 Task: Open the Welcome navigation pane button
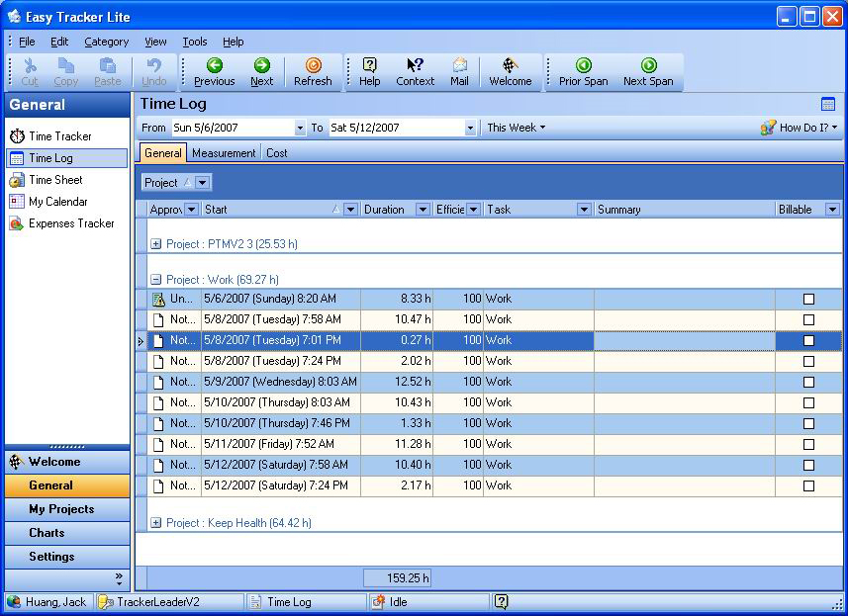[67, 462]
